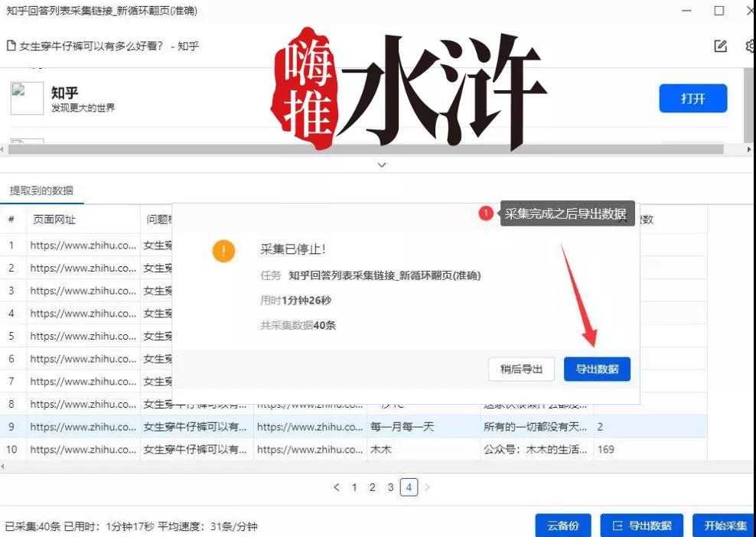Select results page 2

tap(372, 487)
